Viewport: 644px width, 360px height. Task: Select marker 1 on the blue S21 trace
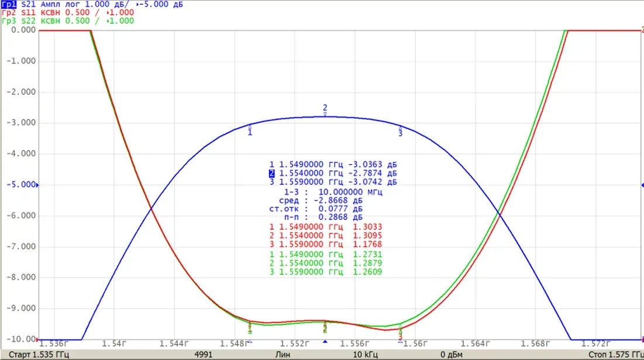pos(250,131)
